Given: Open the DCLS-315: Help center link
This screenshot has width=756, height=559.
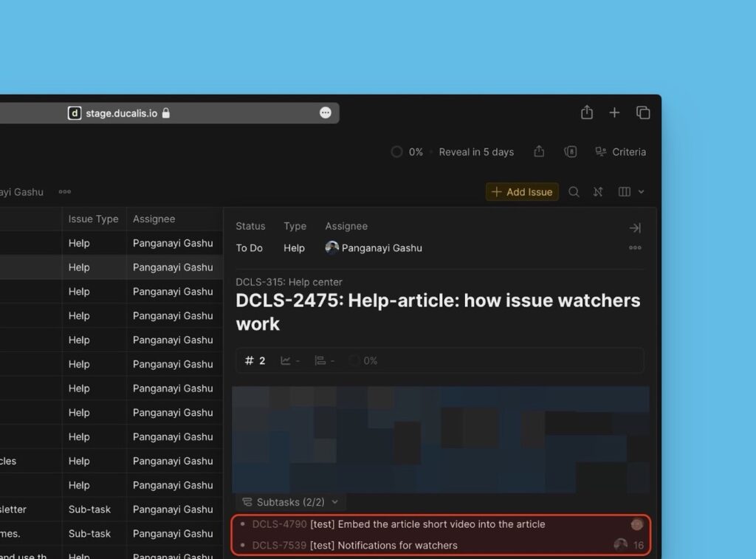Looking at the screenshot, I should coord(289,282).
